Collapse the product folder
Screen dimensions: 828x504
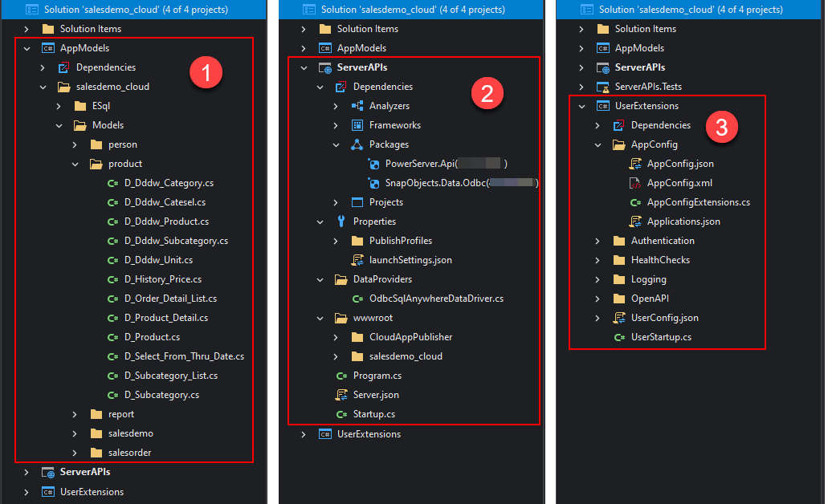75,164
